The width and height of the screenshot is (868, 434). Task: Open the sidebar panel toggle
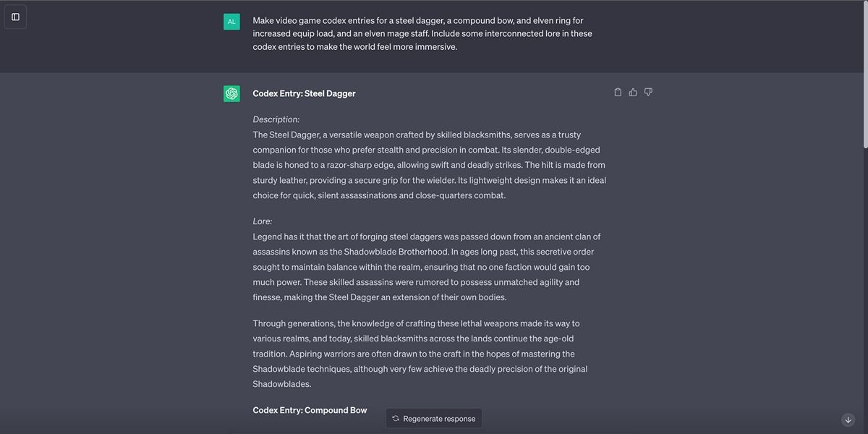[x=15, y=17]
